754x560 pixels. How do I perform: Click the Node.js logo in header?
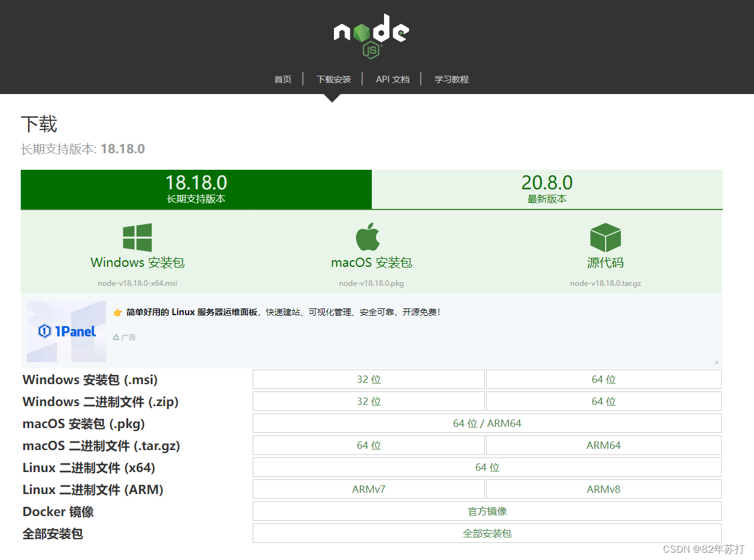pos(371,37)
